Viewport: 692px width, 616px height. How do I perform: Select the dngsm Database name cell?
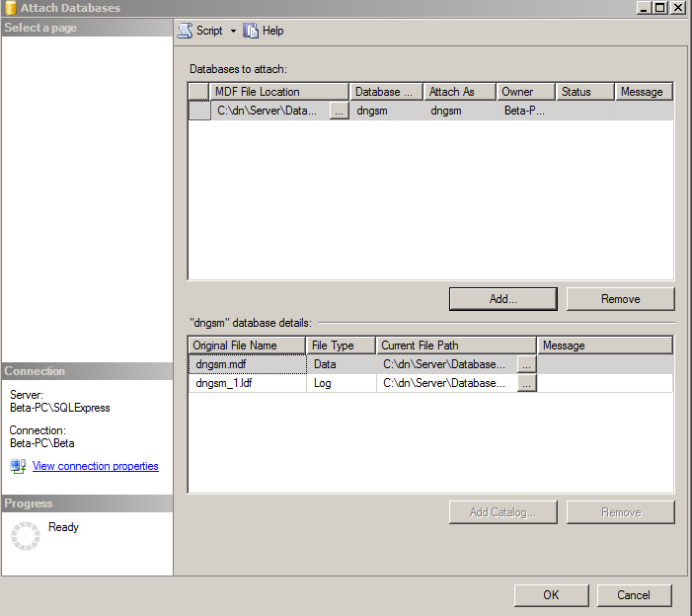386,111
